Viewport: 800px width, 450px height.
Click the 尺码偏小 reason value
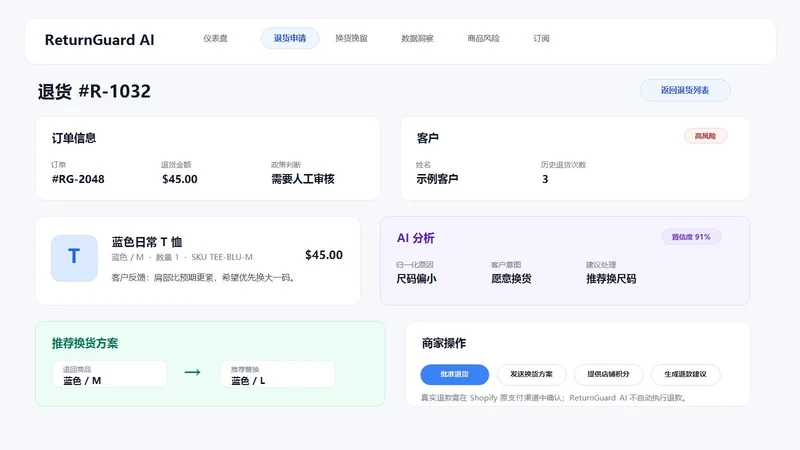[416, 279]
